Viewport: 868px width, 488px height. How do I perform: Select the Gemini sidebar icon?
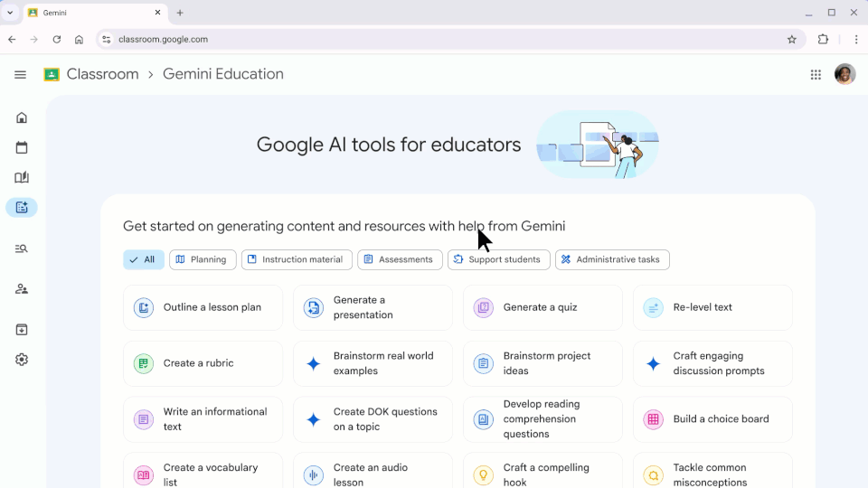(x=22, y=207)
